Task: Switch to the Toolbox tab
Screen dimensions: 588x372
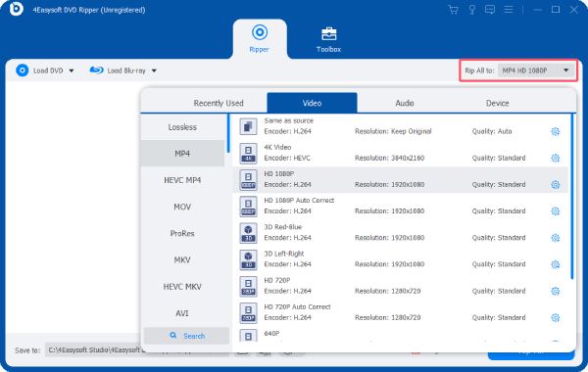Action: pyautogui.click(x=329, y=39)
